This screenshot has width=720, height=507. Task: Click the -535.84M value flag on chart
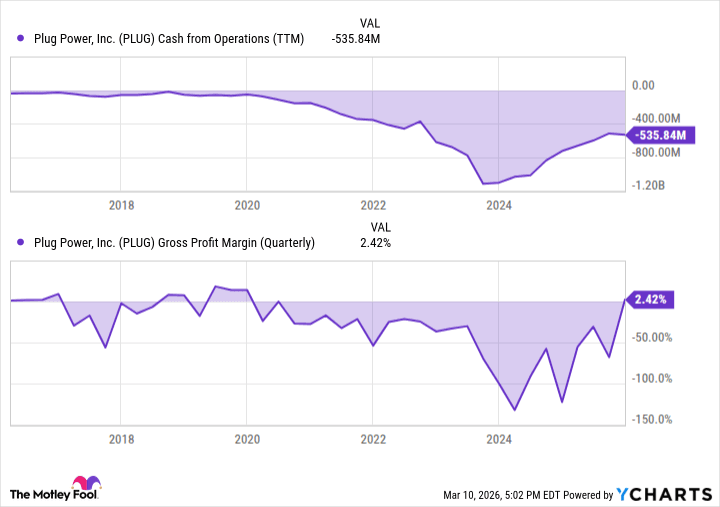pos(657,135)
